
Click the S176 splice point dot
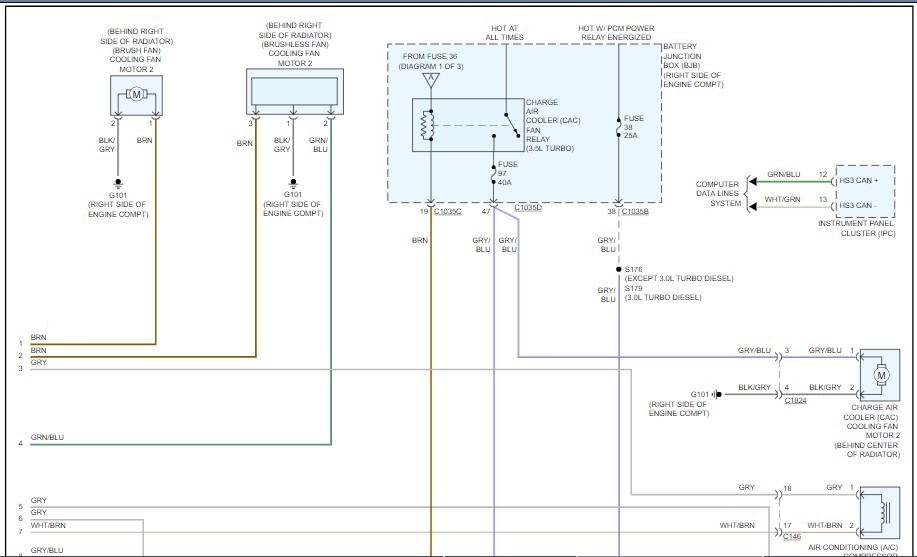click(618, 269)
